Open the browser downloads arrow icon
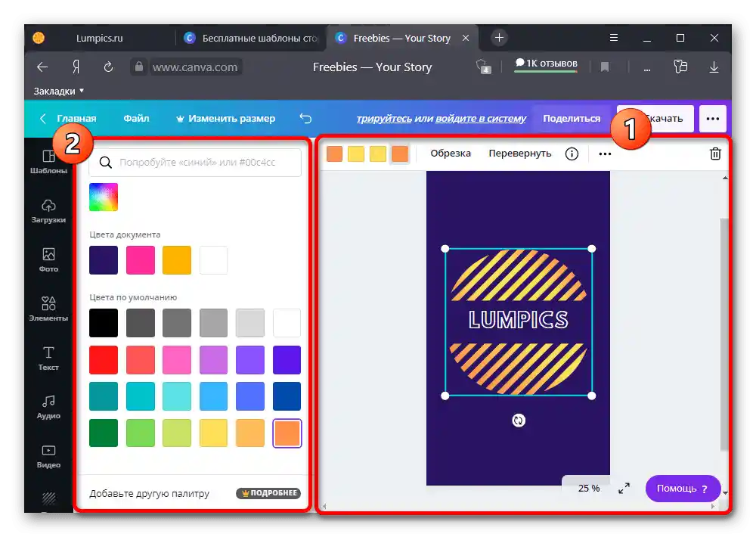 click(x=714, y=67)
